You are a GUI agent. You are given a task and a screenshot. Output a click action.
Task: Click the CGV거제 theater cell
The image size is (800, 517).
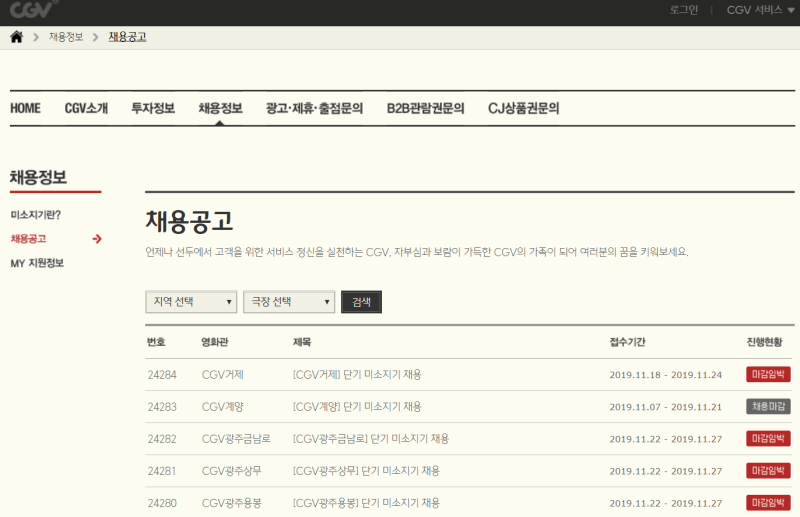coord(223,375)
